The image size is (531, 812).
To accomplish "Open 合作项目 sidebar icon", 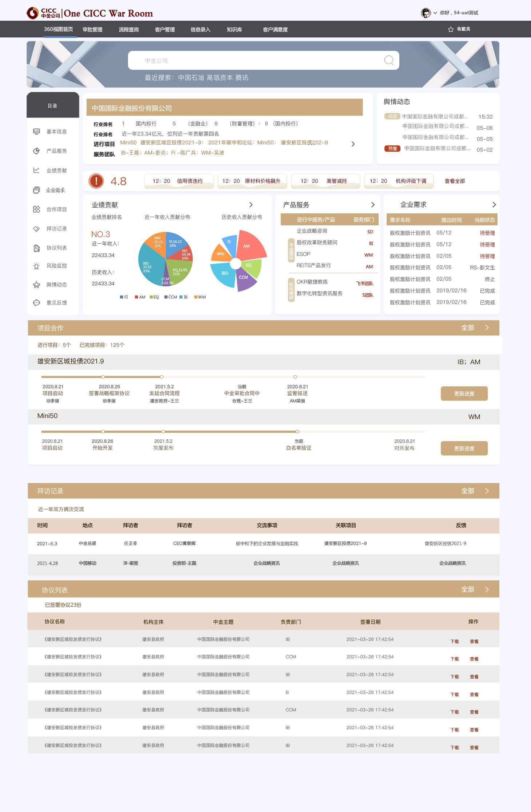I will 36,209.
